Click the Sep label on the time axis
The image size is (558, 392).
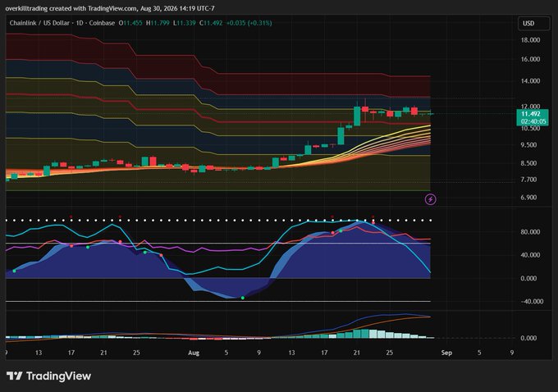tap(446, 353)
